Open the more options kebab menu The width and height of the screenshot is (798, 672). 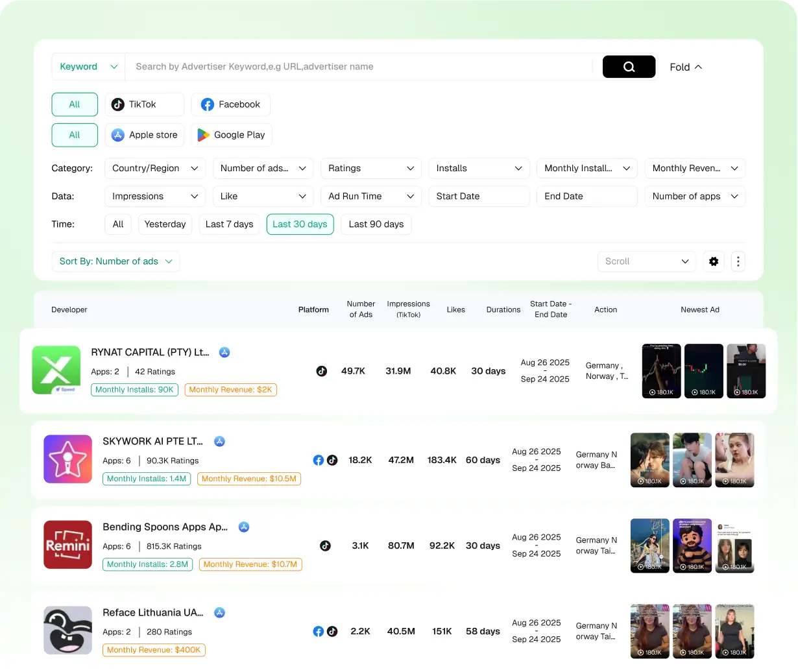coord(738,261)
